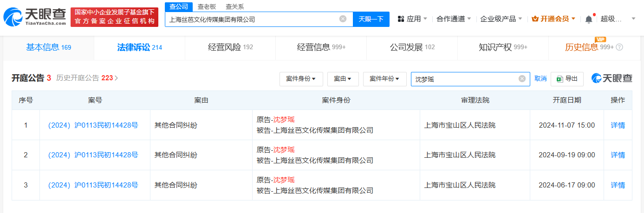Open the 案件年份 filter dropdown

click(384, 79)
